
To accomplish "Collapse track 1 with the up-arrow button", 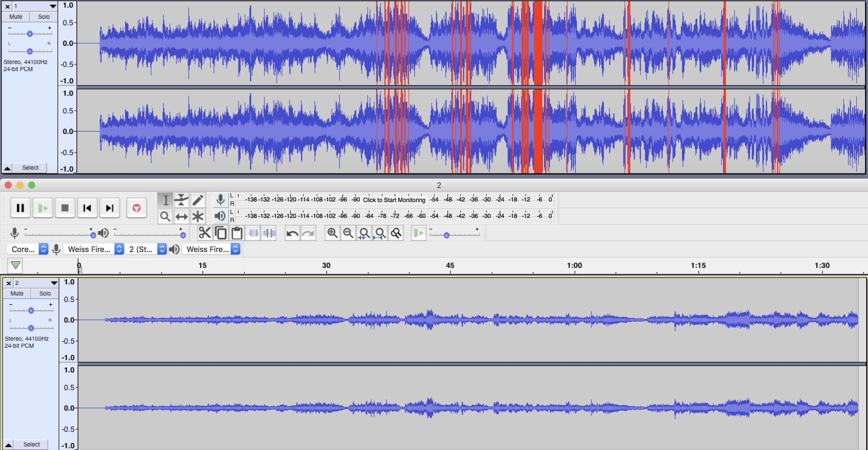I will 7,168.
